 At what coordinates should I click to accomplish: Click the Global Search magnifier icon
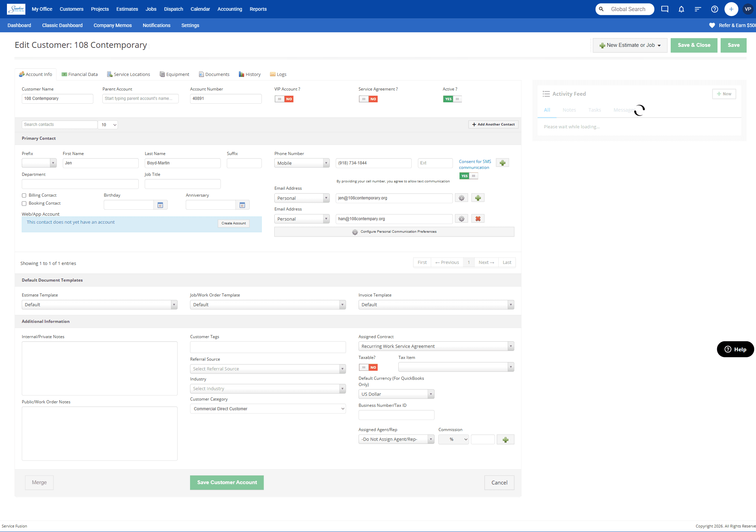(x=601, y=9)
